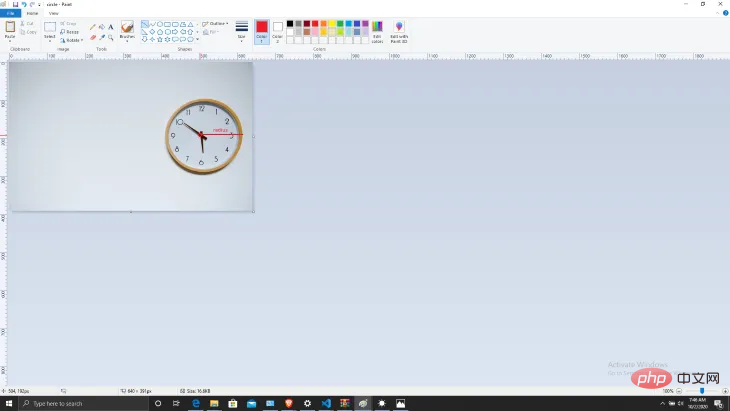
Task: Select the Text tool
Action: (111, 27)
